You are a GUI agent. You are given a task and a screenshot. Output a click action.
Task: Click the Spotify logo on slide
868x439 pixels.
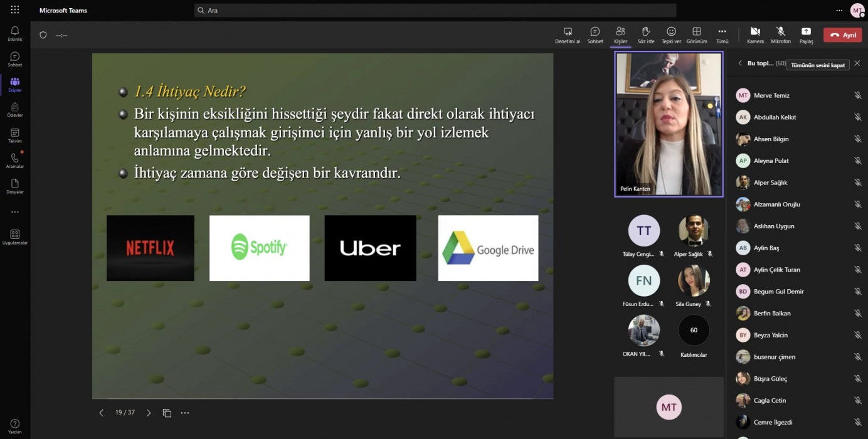[260, 248]
